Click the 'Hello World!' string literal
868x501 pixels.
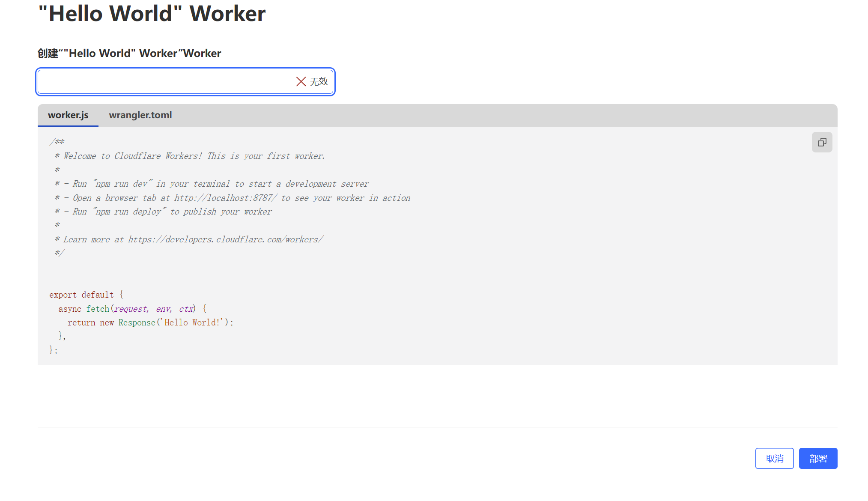pos(191,322)
